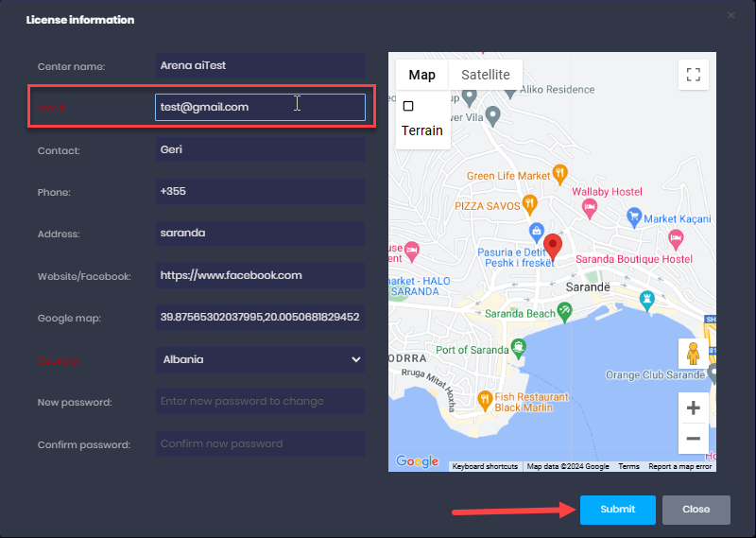
Task: Zoom in on the map
Action: (693, 408)
